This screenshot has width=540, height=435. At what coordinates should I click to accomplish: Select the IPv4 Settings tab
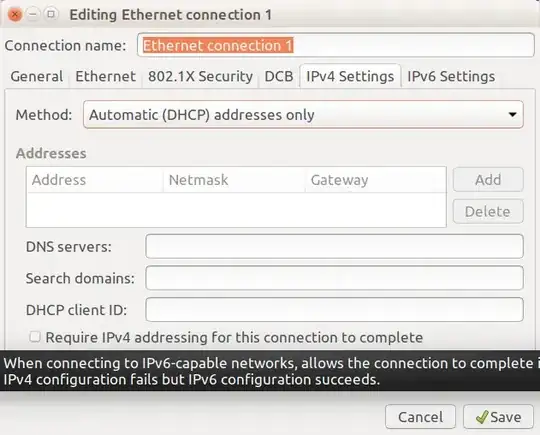point(350,76)
